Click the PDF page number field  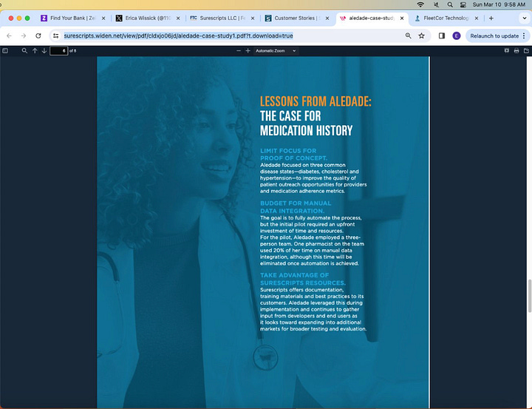click(58, 51)
